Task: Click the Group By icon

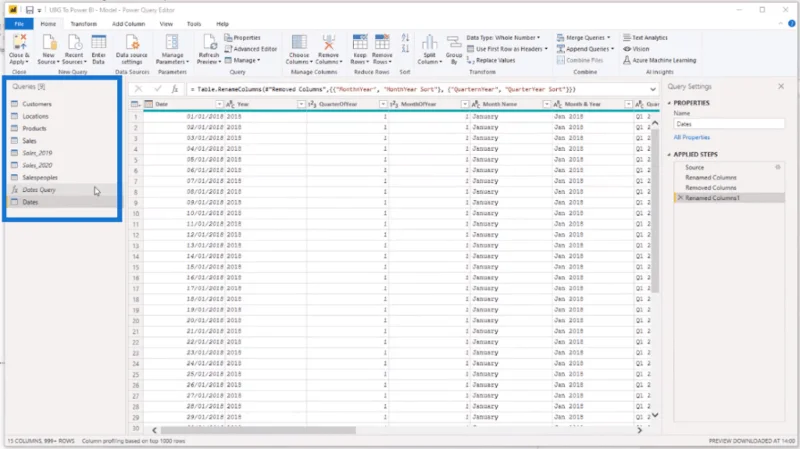Action: [454, 42]
